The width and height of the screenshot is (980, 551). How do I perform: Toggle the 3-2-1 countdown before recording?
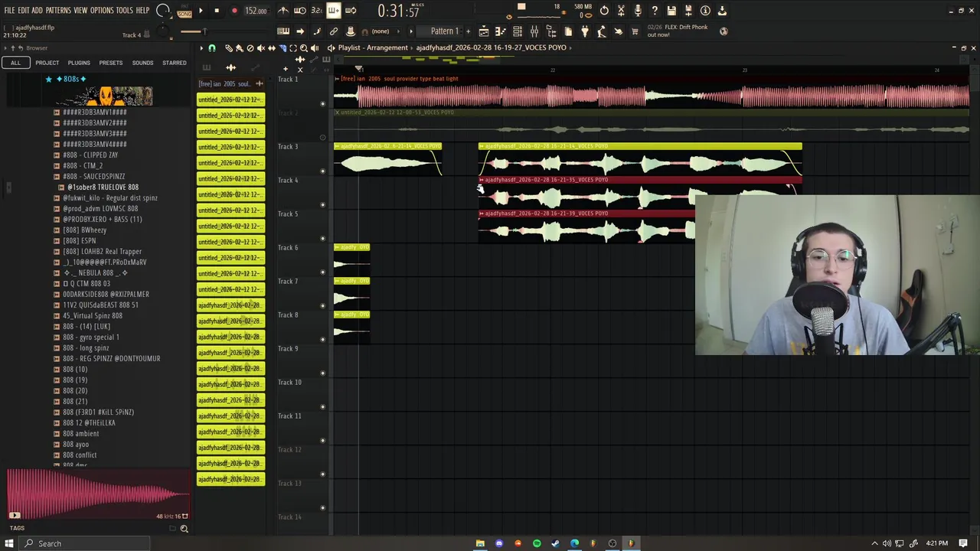tap(317, 11)
